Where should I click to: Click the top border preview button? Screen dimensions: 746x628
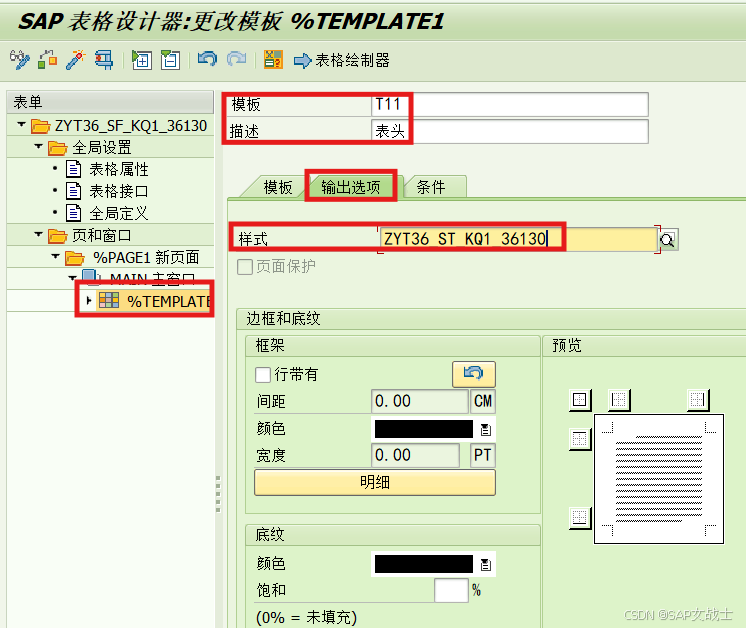click(x=580, y=439)
